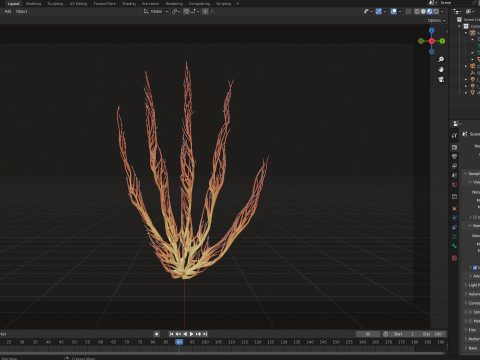Viewport: 480px width, 360px height.
Task: Open the Object properties tab
Action: click(454, 208)
